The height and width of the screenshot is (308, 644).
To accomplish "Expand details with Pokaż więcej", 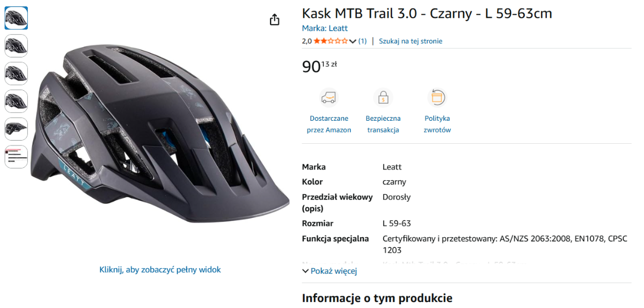I will [330, 271].
